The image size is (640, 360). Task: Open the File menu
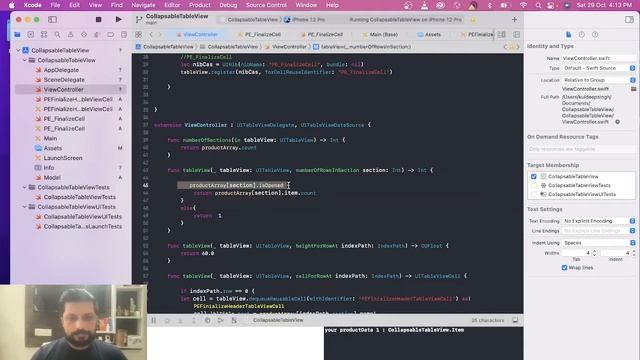pyautogui.click(x=55, y=5)
